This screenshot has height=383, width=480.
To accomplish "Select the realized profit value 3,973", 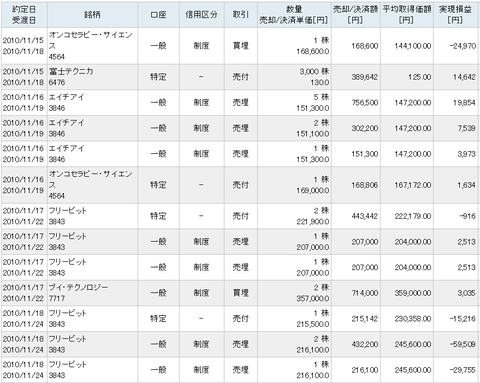I will 466,154.
